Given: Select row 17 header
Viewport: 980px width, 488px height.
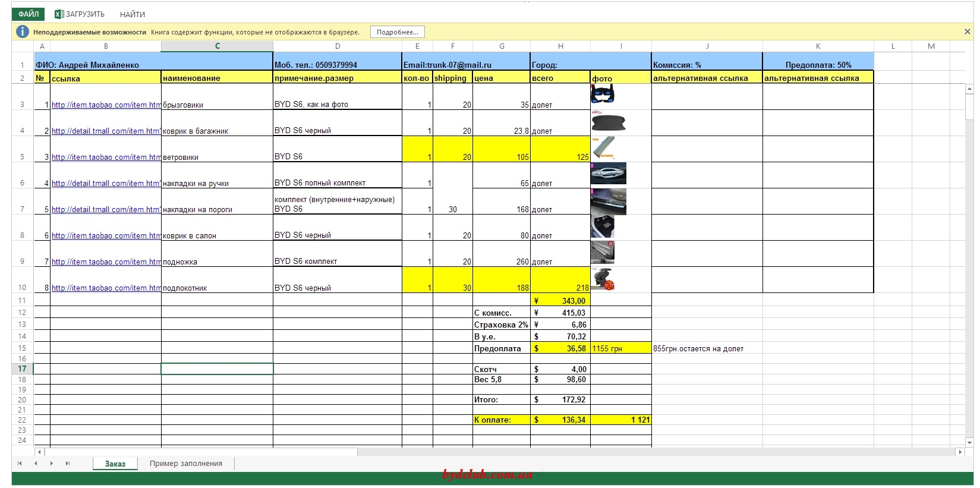Looking at the screenshot, I should click(x=23, y=369).
